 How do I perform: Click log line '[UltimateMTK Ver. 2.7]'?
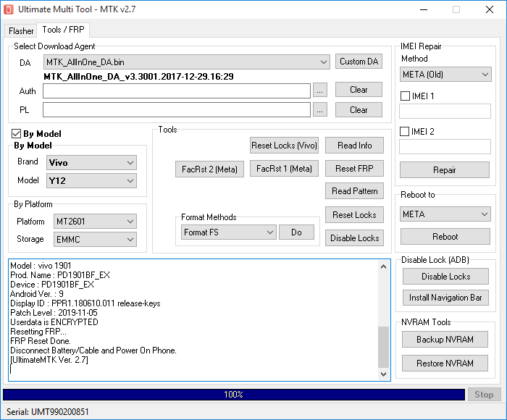click(49, 360)
